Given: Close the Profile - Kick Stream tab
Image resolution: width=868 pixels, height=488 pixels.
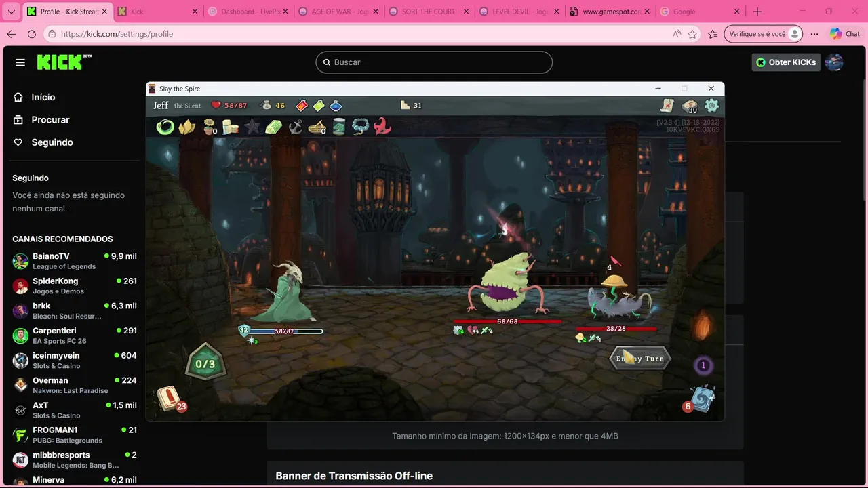Looking at the screenshot, I should [104, 12].
